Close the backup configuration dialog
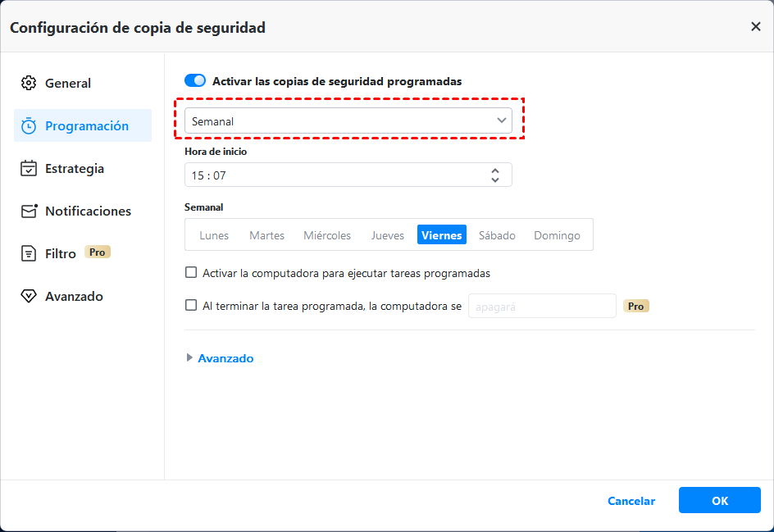Image resolution: width=774 pixels, height=532 pixels. coord(755,27)
